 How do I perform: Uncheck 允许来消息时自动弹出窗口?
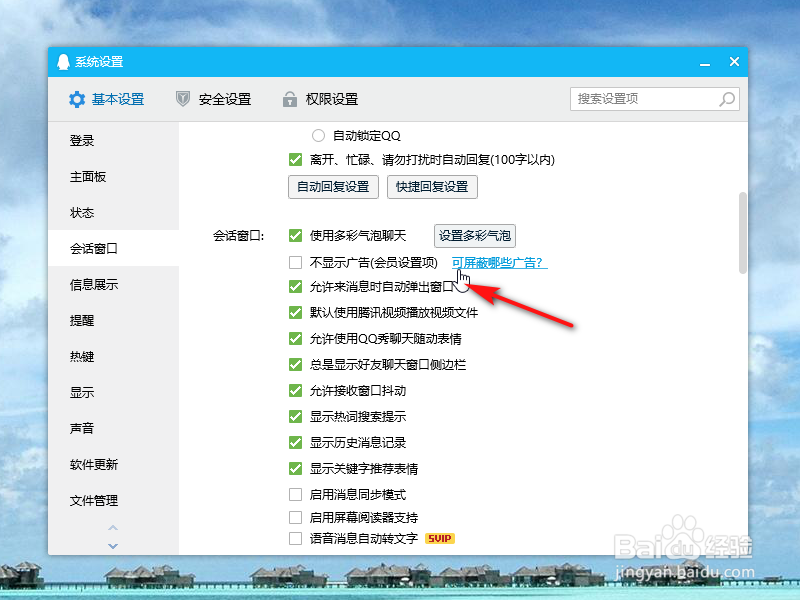point(295,286)
